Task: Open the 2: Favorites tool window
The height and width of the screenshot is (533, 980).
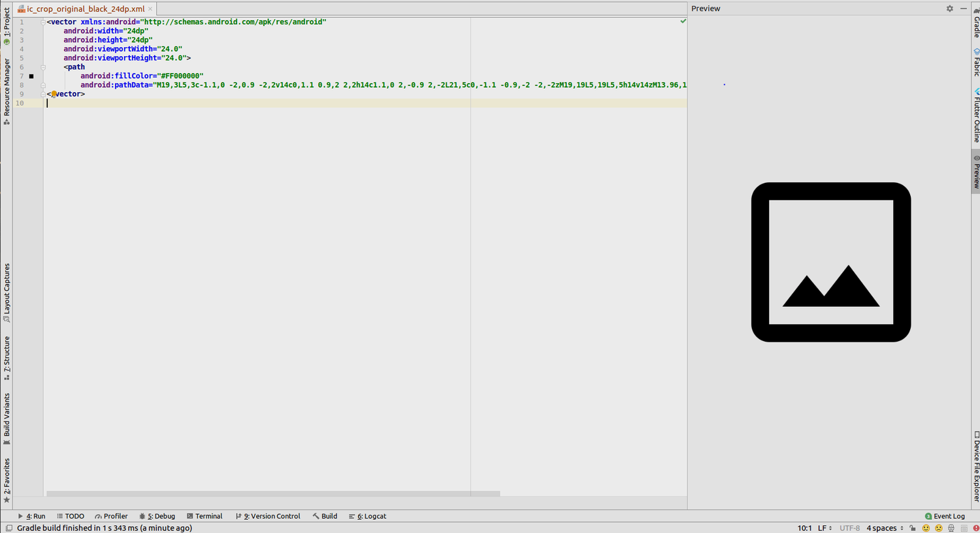Action: pyautogui.click(x=7, y=481)
